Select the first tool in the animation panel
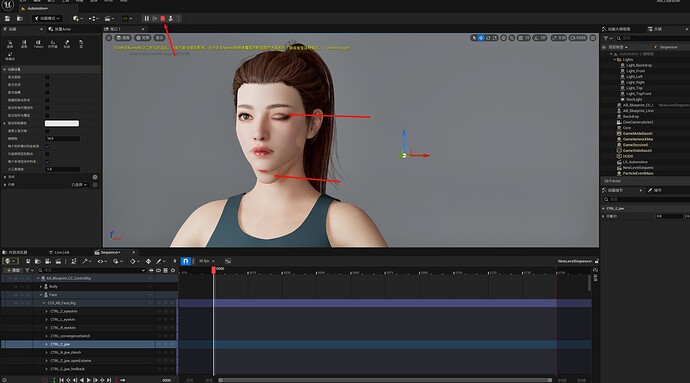This screenshot has height=383, width=690. click(x=10, y=44)
